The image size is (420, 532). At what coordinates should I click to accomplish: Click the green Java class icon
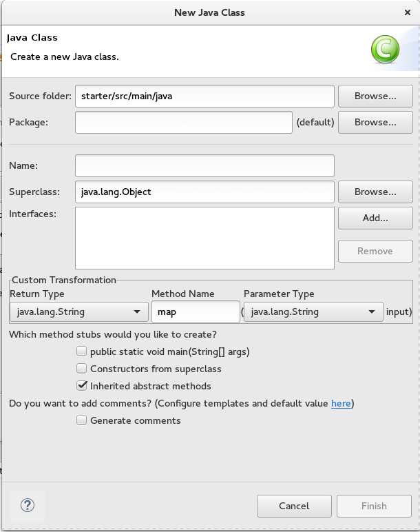(x=385, y=49)
